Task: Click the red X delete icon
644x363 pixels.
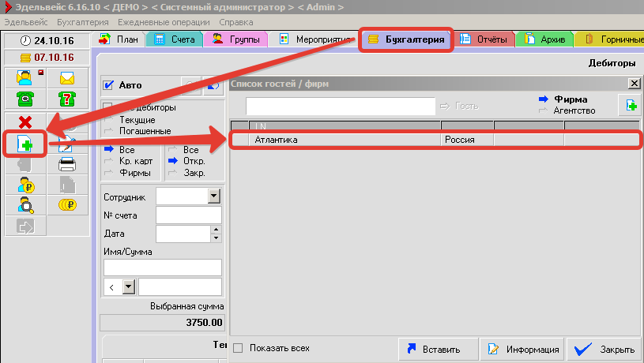Action: (x=24, y=122)
